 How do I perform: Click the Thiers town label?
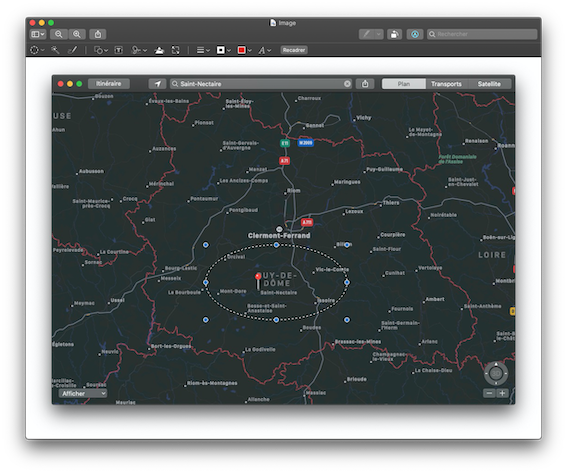point(391,203)
